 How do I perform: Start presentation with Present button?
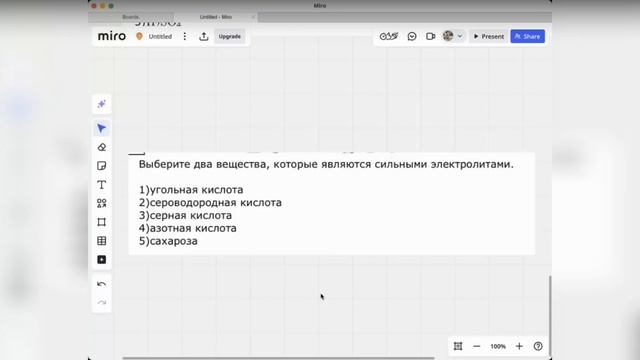coord(488,36)
